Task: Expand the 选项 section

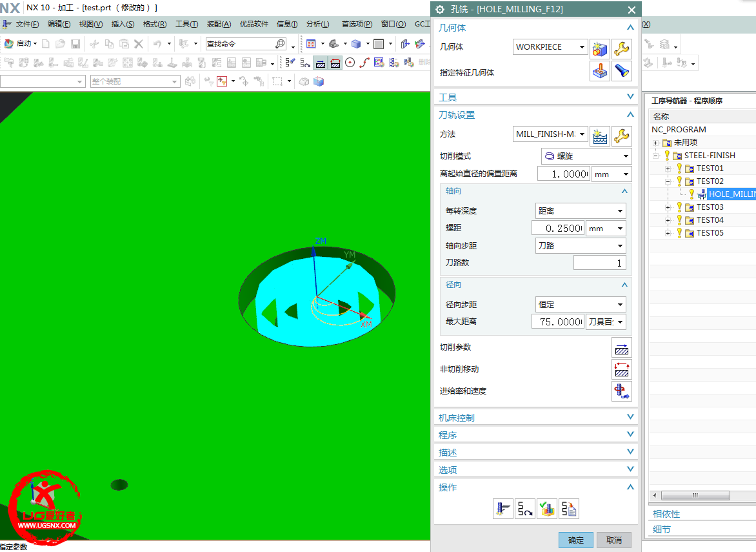Action: pos(630,469)
